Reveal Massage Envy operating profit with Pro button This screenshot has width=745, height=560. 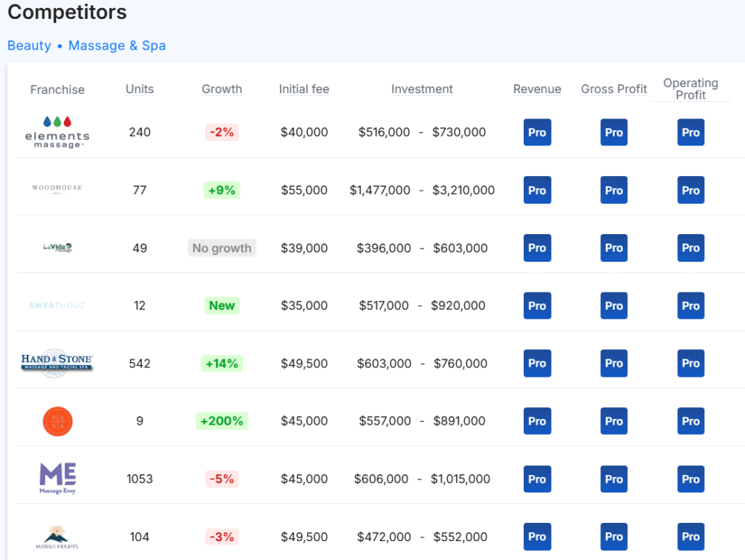click(691, 479)
